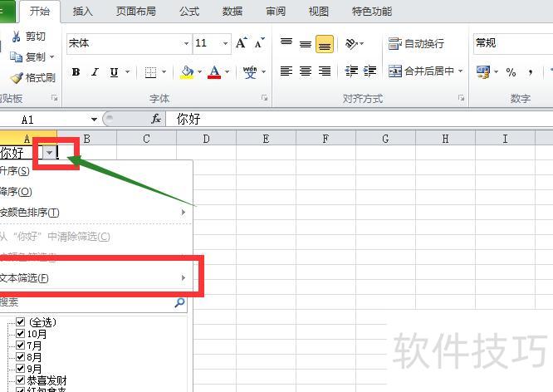Open the Name Box A1 dropdown
This screenshot has width=553, height=392.
[x=94, y=120]
